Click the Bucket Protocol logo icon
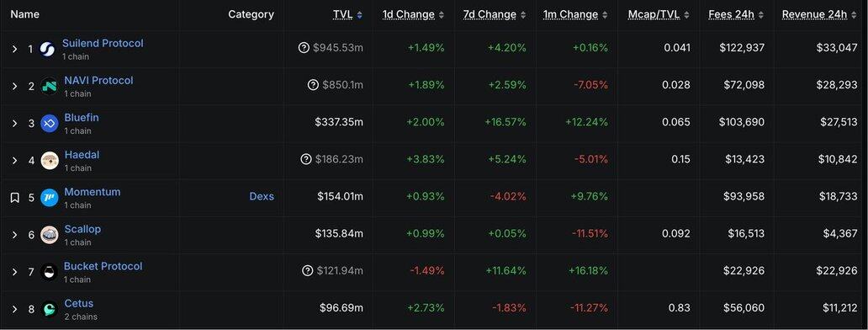The image size is (868, 330). coord(50,272)
